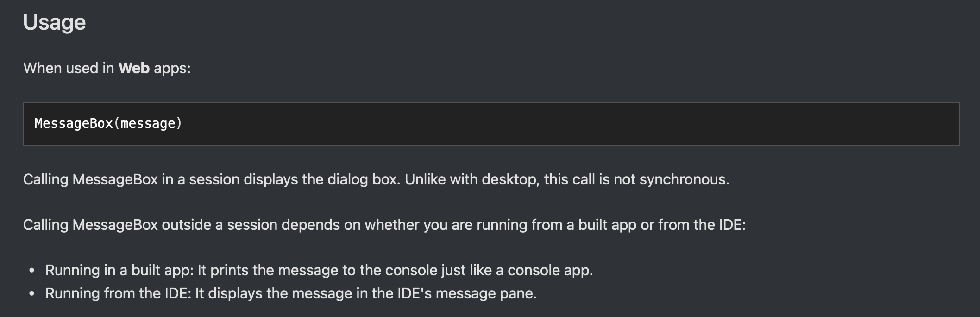This screenshot has height=317, width=980.
Task: Click the word "apps:" after Web
Action: 172,68
